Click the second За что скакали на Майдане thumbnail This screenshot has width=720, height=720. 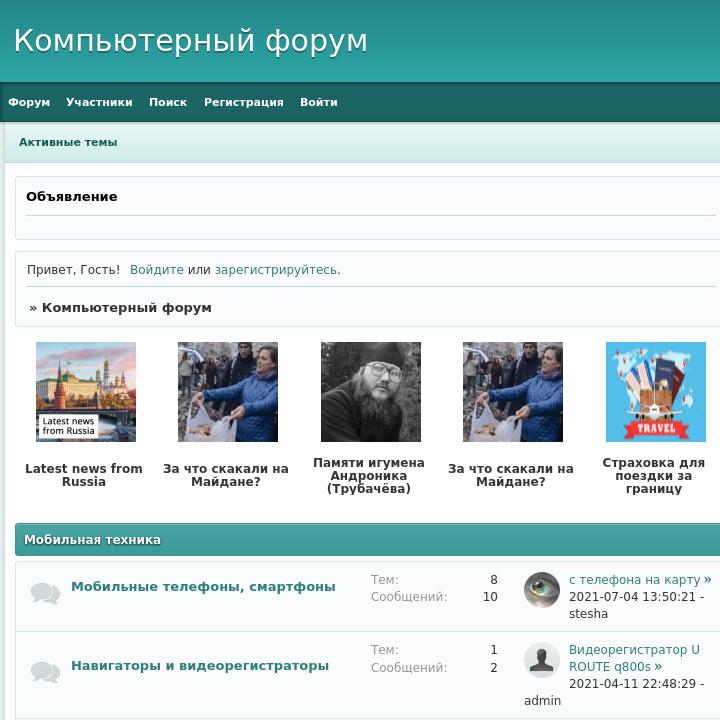point(512,392)
